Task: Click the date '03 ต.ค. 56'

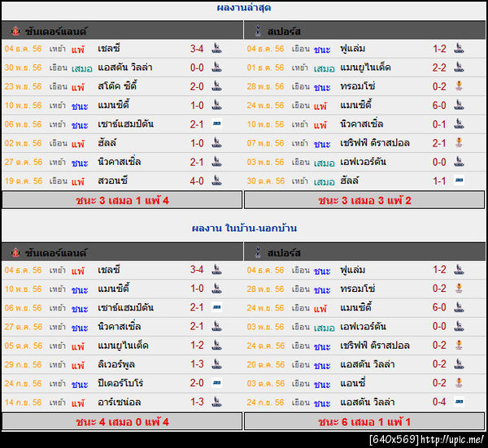Action: pos(265,383)
